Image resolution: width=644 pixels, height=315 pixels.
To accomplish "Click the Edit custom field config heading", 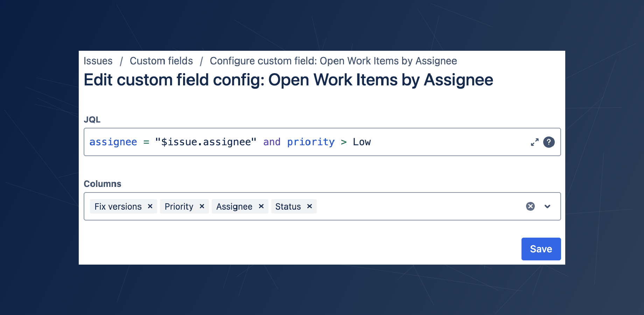I will click(x=288, y=80).
